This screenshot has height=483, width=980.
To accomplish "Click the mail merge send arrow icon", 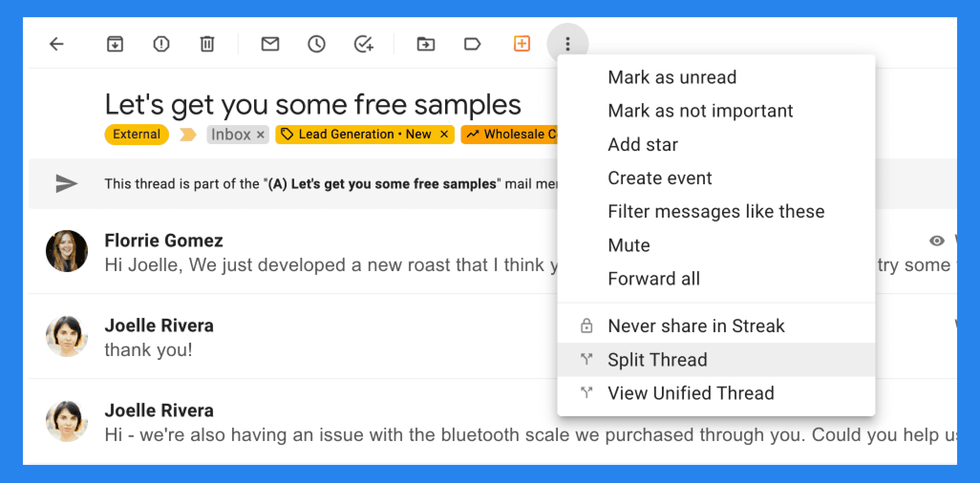I will [x=66, y=184].
